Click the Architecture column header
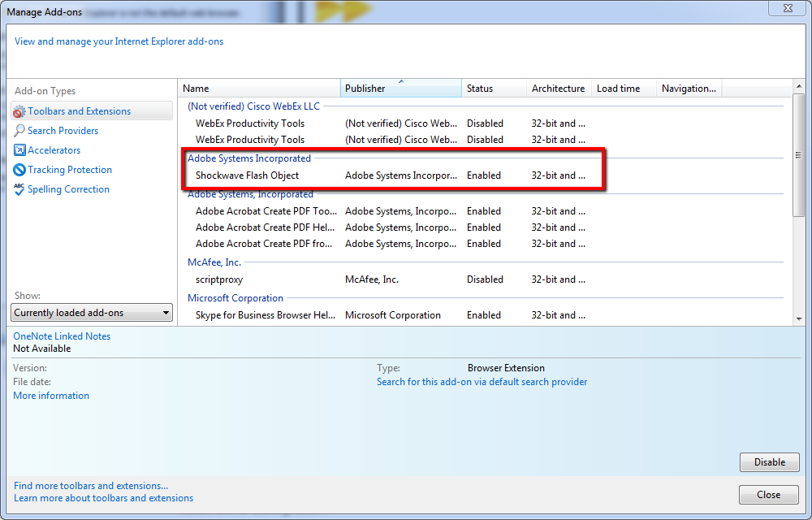This screenshot has width=812, height=520. pyautogui.click(x=559, y=89)
